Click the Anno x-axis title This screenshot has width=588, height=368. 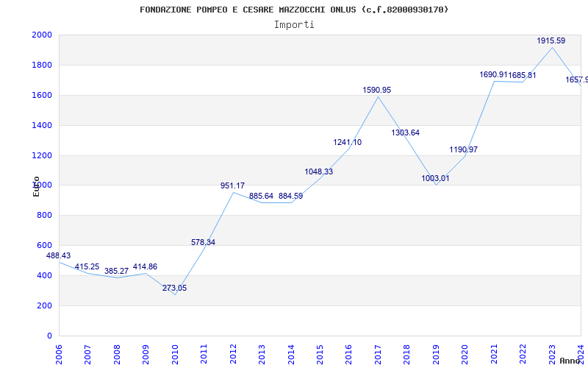570,361
